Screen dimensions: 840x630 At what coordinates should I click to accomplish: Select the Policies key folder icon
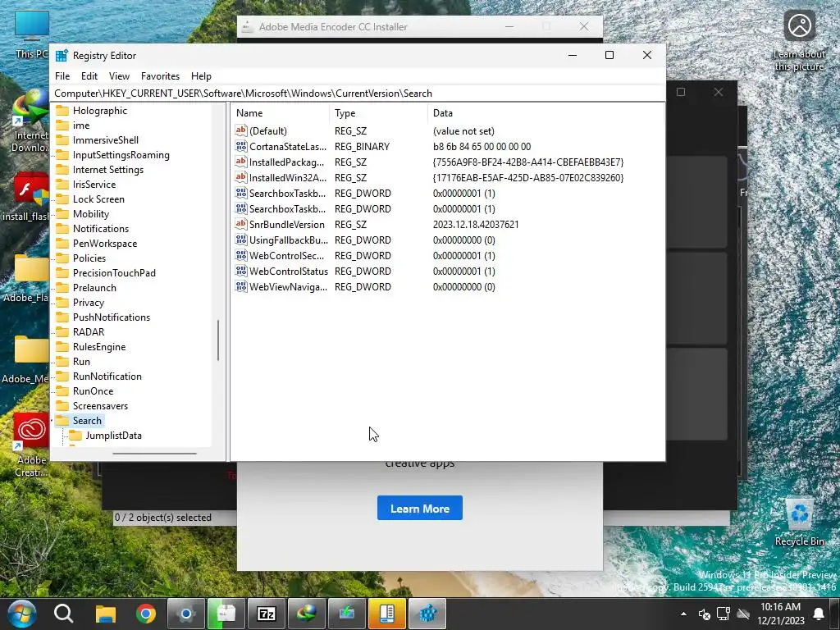coord(62,258)
